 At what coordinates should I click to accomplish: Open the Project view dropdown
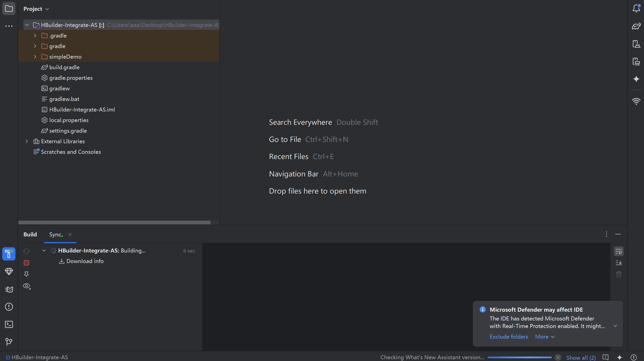[36, 9]
